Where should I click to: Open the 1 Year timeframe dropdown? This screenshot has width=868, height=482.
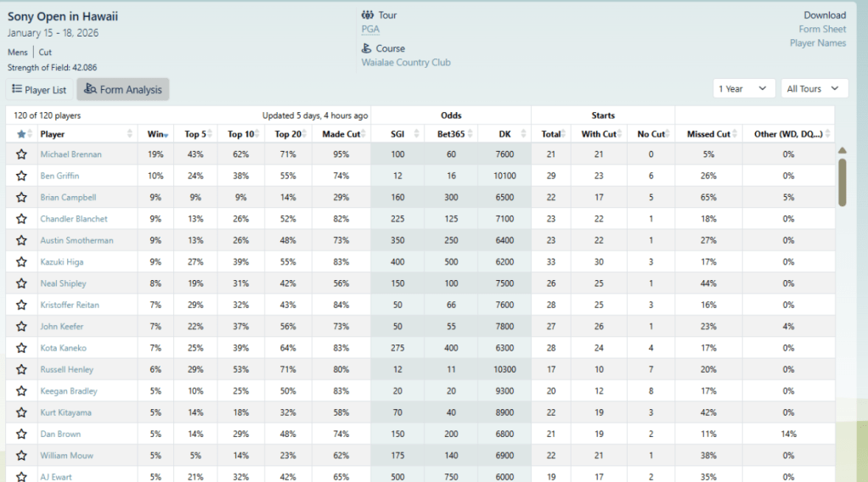[744, 89]
